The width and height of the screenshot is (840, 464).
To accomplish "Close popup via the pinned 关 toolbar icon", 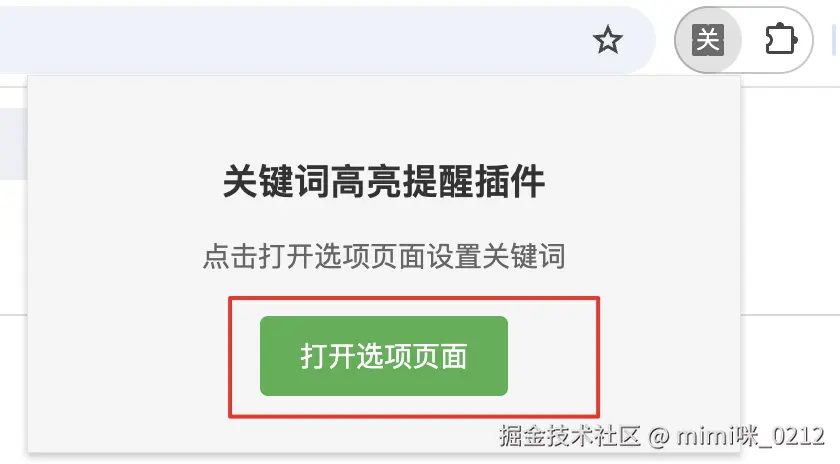I will click(x=708, y=40).
